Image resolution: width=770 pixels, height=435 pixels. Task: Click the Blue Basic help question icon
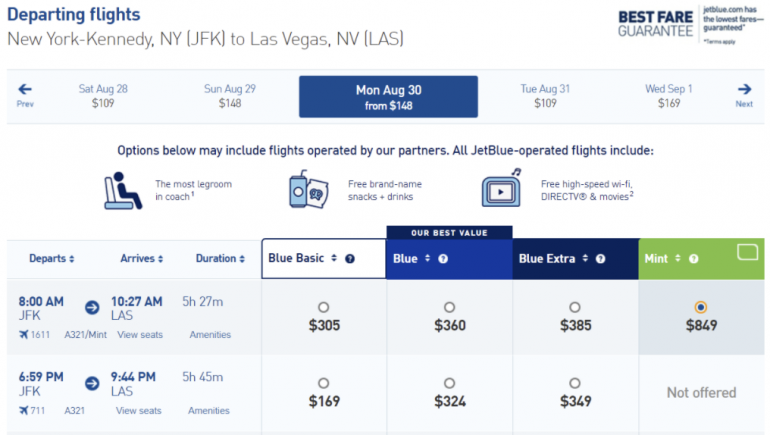click(x=350, y=258)
